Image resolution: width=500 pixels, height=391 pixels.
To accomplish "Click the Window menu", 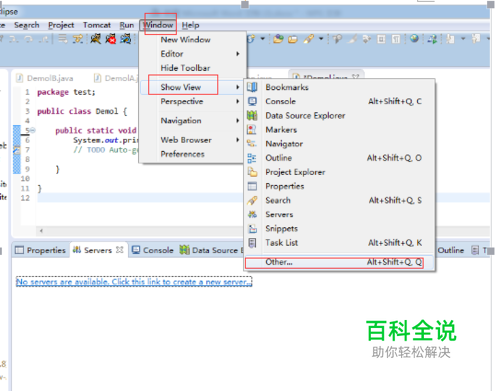I will [158, 25].
